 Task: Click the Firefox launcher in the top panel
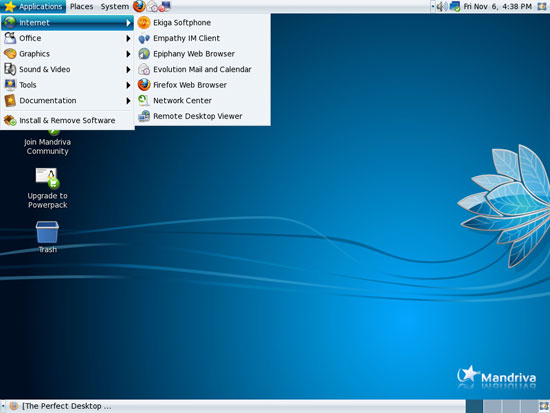pyautogui.click(x=139, y=6)
